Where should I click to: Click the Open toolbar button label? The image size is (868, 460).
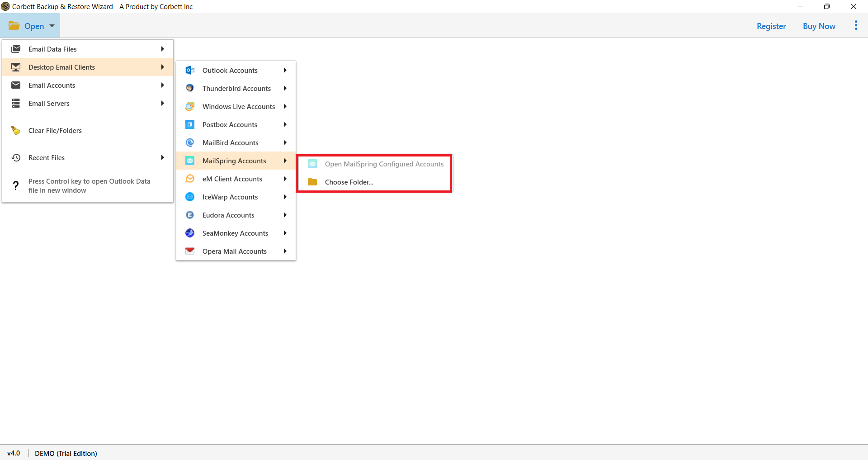click(34, 26)
